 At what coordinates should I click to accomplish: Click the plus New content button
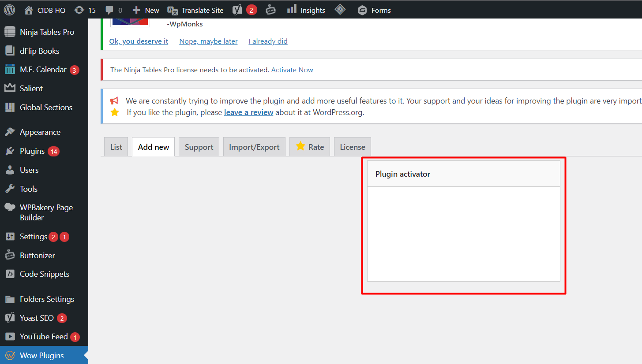pos(146,10)
